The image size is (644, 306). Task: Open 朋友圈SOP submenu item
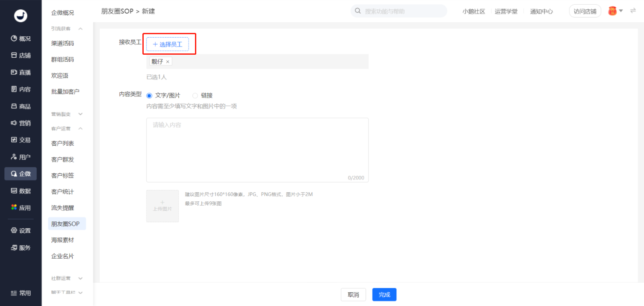pyautogui.click(x=67, y=224)
